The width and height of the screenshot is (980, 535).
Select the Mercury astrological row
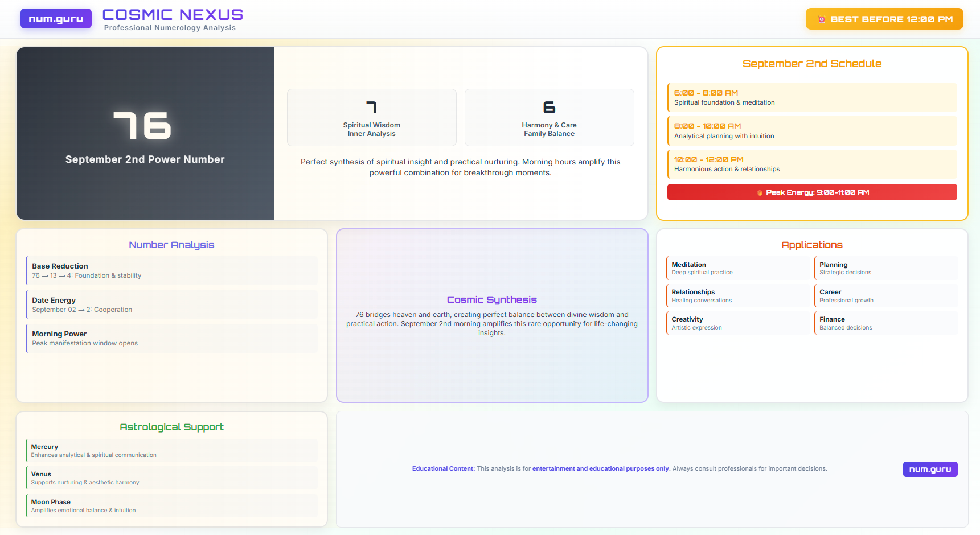pyautogui.click(x=171, y=450)
